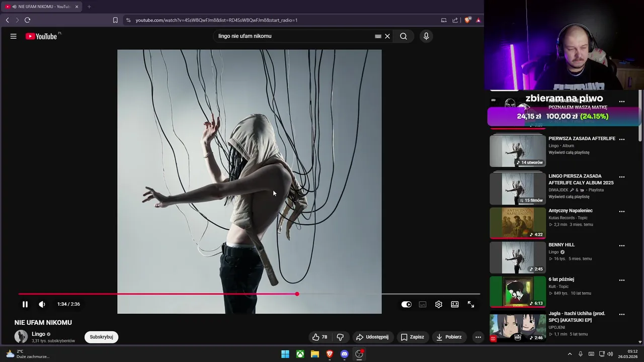Open Brave Shields lion icon

[467, 20]
